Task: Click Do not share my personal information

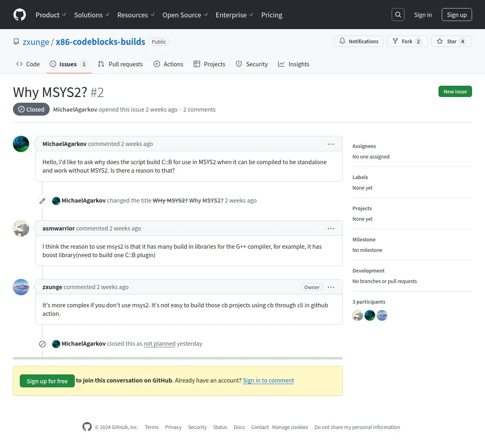Action: click(x=357, y=427)
